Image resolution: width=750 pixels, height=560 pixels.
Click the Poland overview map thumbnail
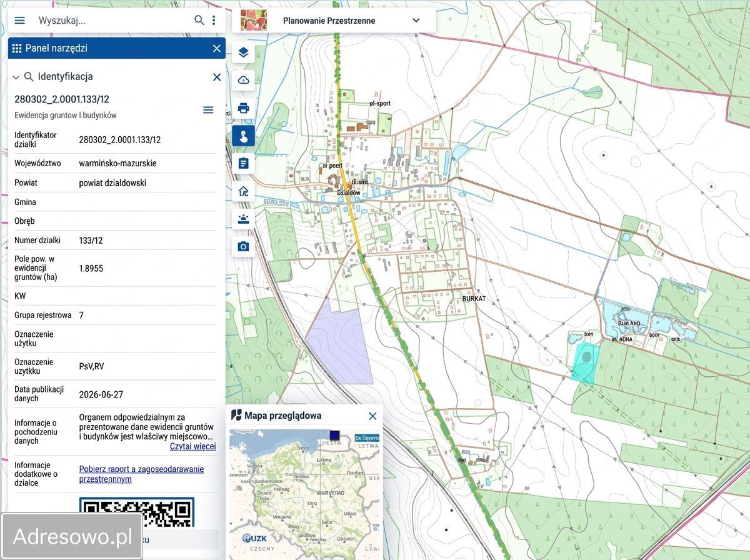(304, 494)
